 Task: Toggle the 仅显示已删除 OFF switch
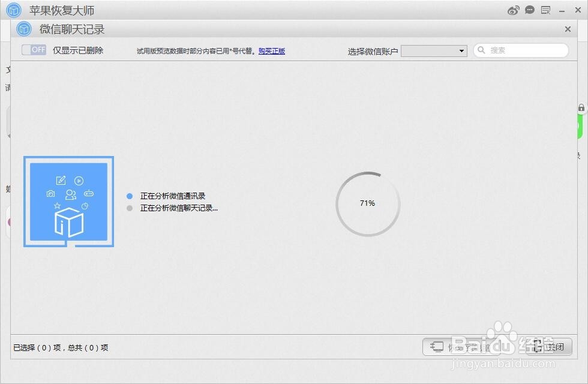34,49
